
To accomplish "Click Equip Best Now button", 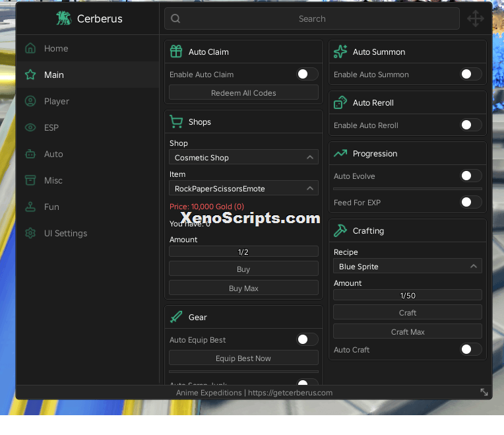I will point(243,358).
